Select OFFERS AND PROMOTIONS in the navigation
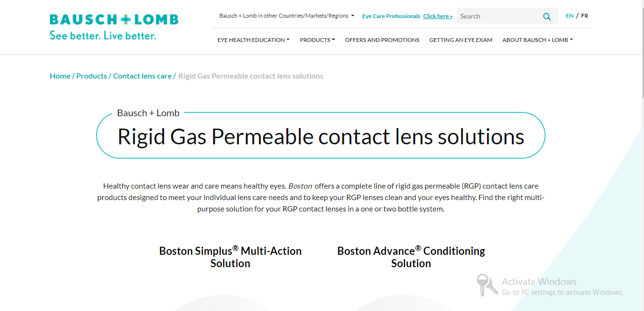Screen dimensions: 644x311 point(382,40)
